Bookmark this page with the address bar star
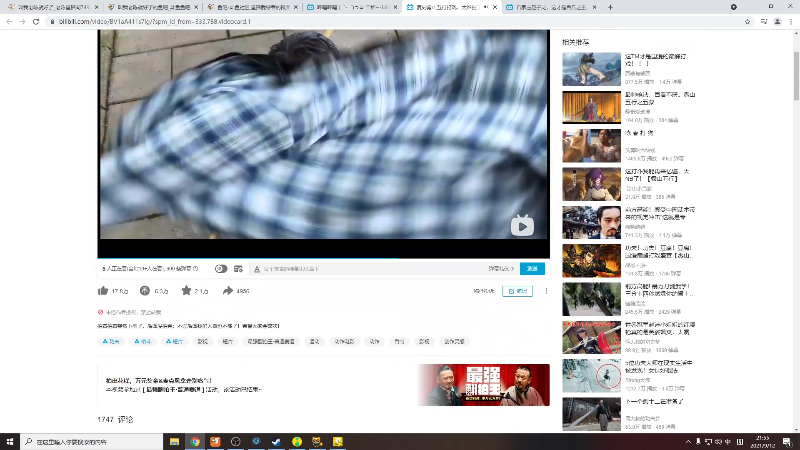 click(x=747, y=21)
